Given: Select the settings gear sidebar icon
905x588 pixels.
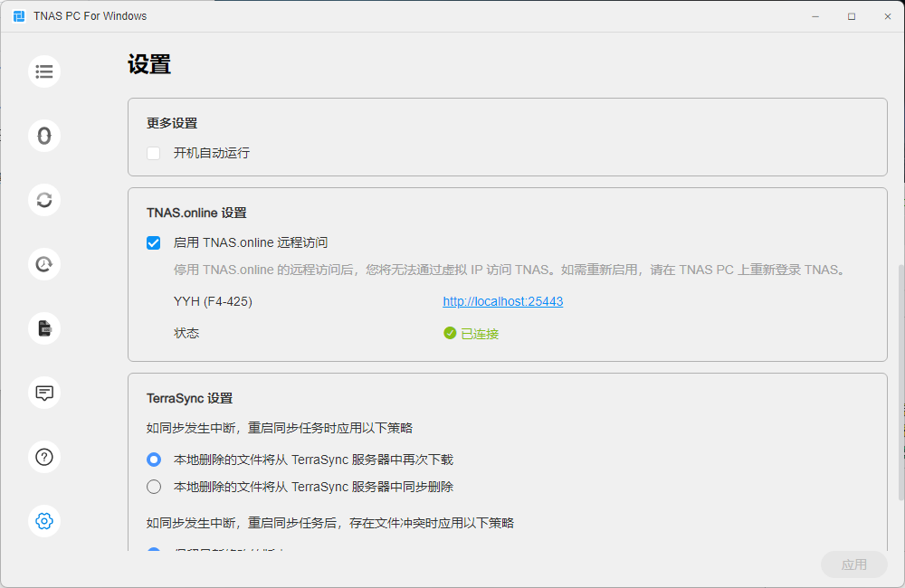Looking at the screenshot, I should point(44,521).
